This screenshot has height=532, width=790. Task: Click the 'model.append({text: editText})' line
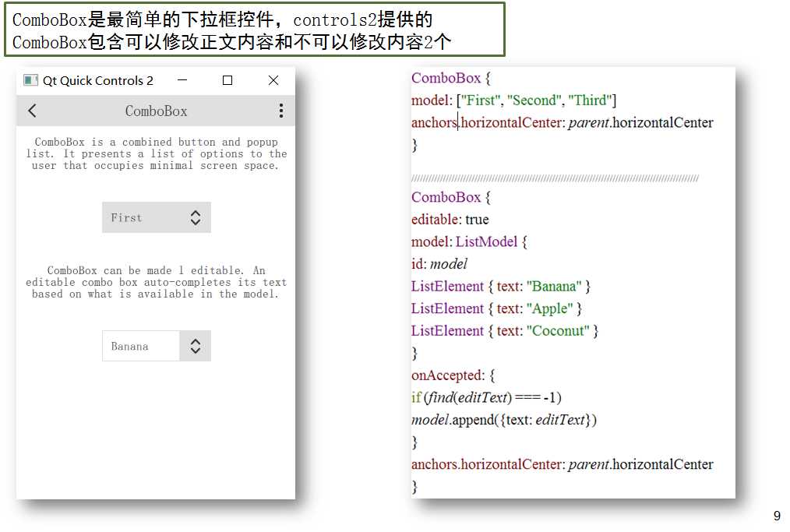pos(504,420)
